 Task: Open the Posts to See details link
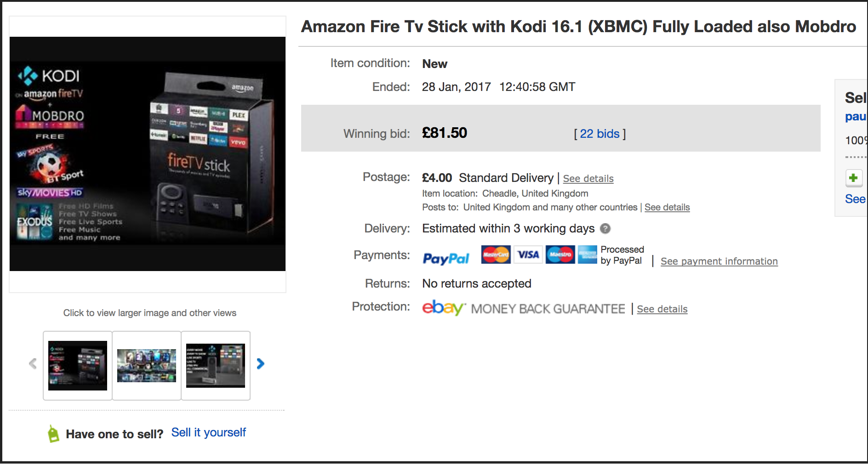[667, 207]
